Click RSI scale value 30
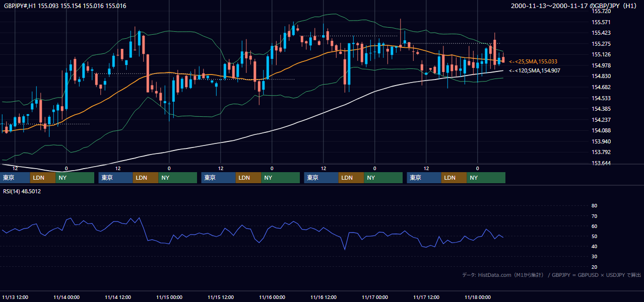The height and width of the screenshot is (302, 644). (594, 257)
